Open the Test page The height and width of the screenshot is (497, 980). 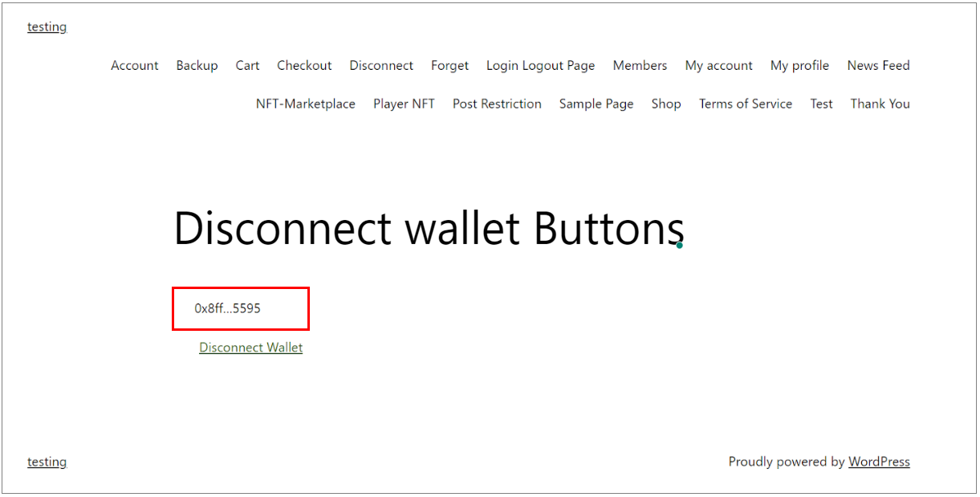(x=821, y=104)
